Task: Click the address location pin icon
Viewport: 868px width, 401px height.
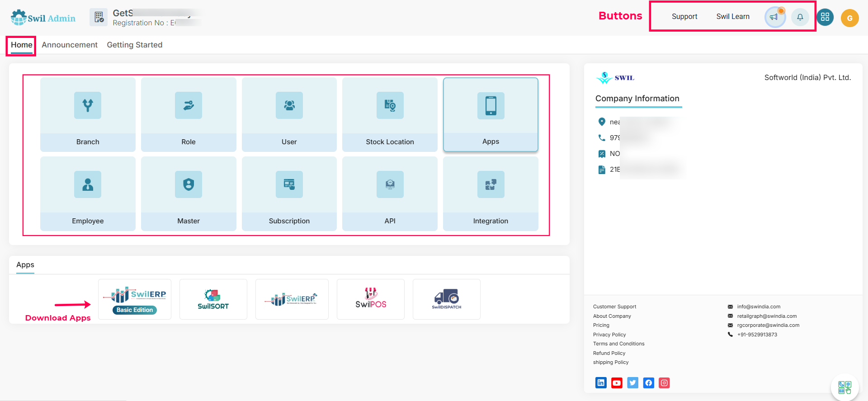Action: click(x=602, y=122)
